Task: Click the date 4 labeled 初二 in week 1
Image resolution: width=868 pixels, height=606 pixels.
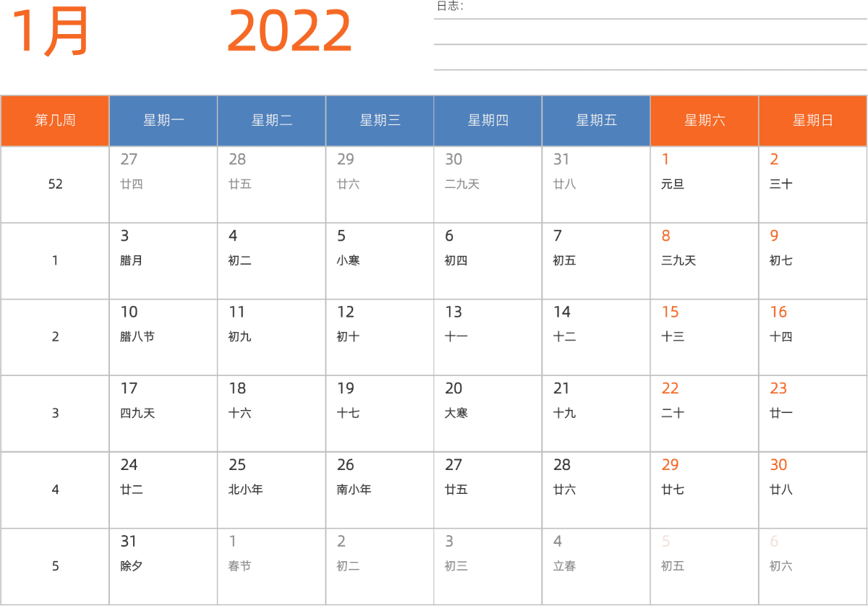Action: pos(272,261)
